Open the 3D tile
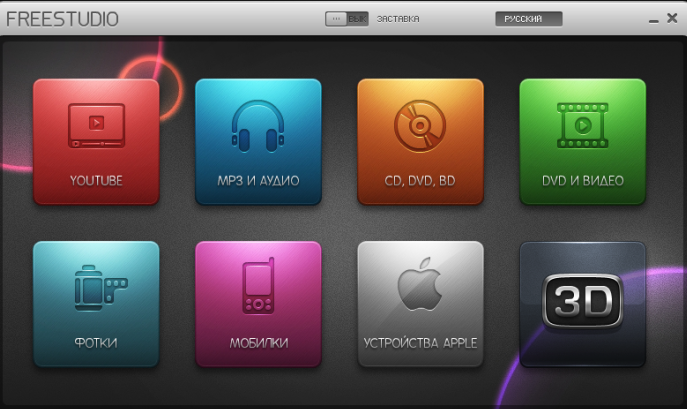The height and width of the screenshot is (409, 687). pos(582,304)
